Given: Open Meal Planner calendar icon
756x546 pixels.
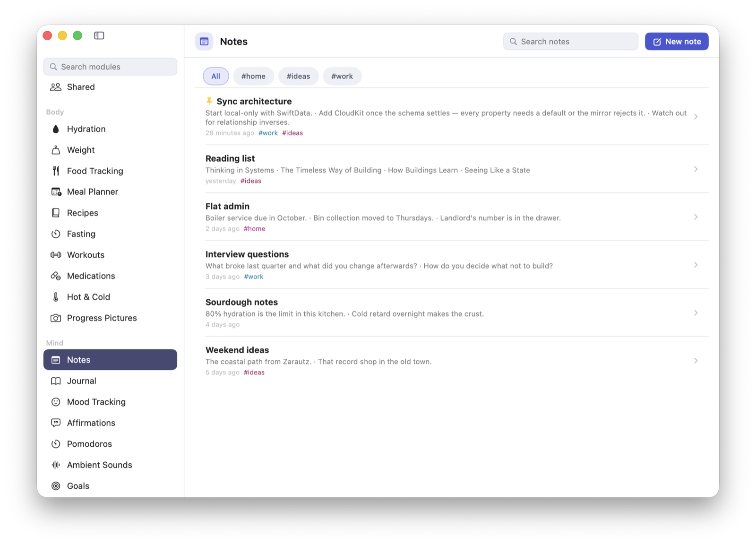Looking at the screenshot, I should [x=56, y=192].
